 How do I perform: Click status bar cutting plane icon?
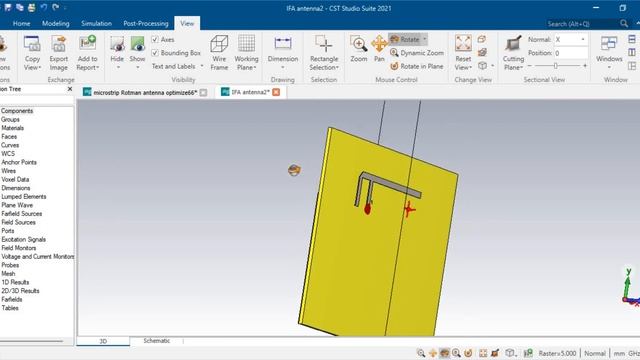(x=495, y=353)
